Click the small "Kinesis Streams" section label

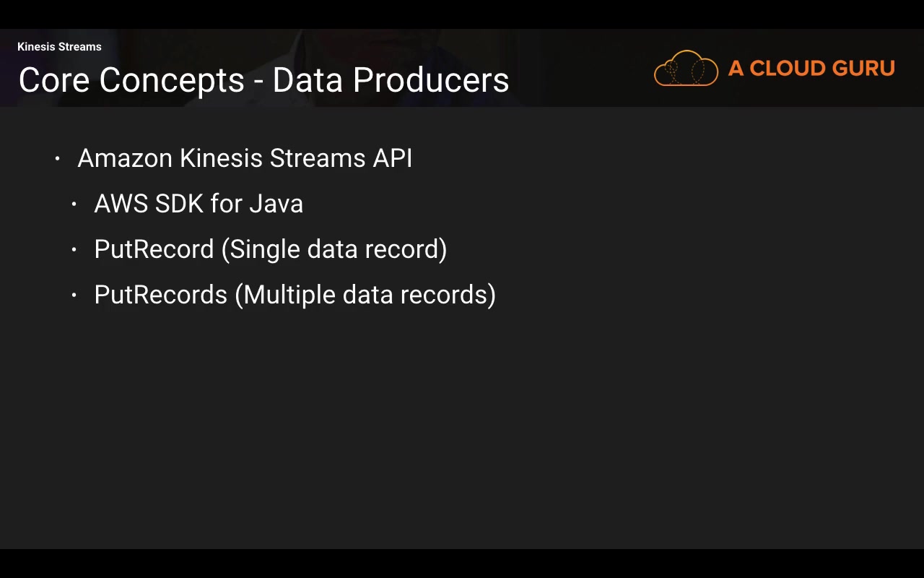(59, 47)
